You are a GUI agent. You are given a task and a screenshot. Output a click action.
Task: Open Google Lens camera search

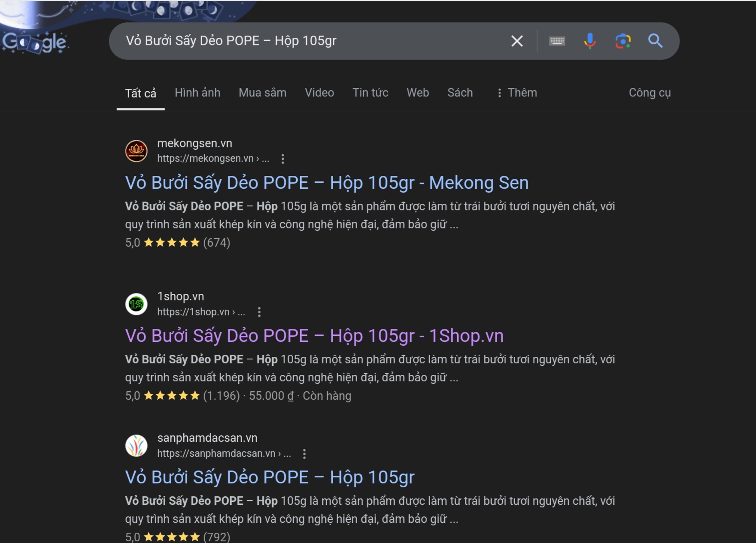[622, 41]
